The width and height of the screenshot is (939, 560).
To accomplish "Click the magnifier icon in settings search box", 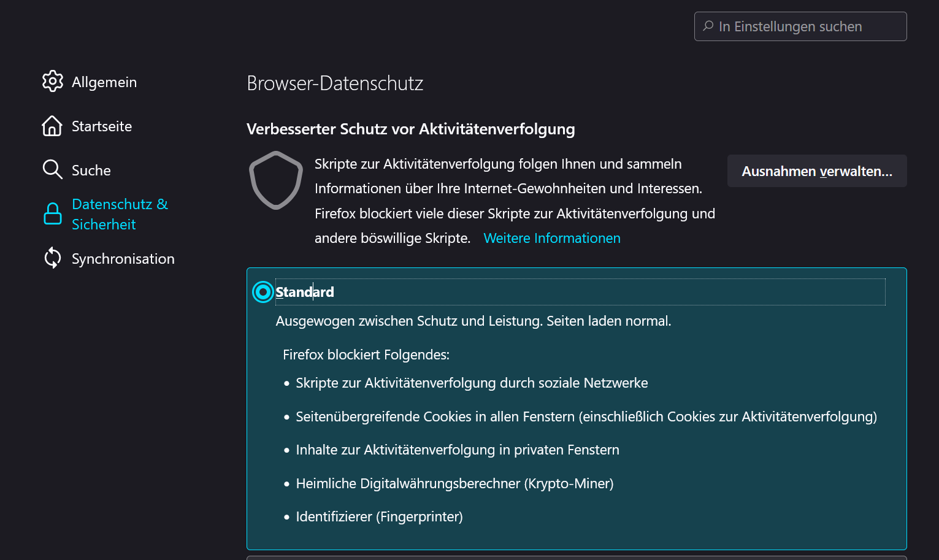I will point(708,26).
